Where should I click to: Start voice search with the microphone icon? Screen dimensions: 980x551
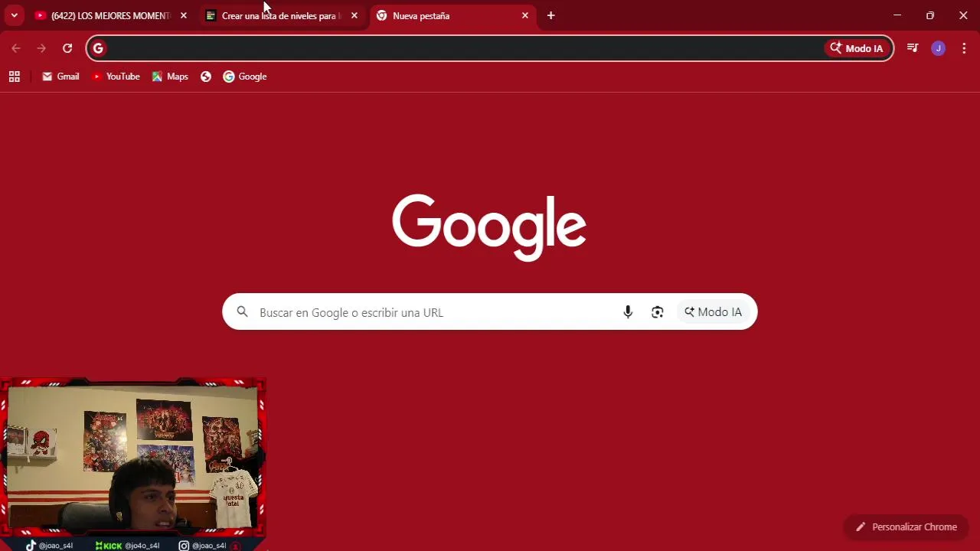pyautogui.click(x=628, y=311)
